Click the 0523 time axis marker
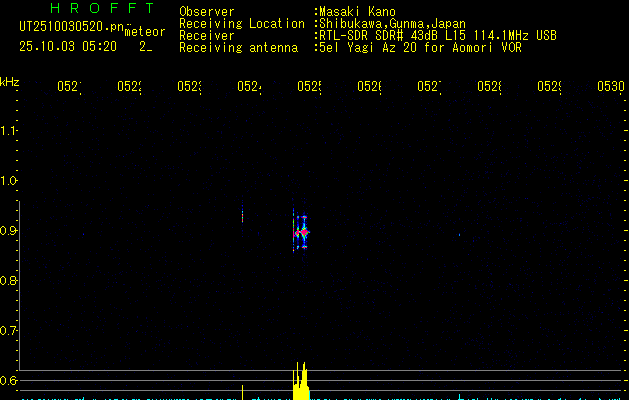 point(189,86)
